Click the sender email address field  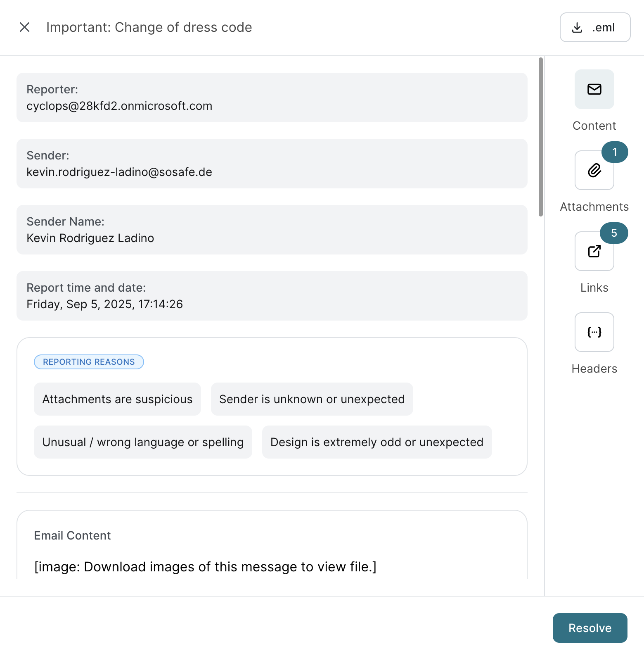point(119,172)
